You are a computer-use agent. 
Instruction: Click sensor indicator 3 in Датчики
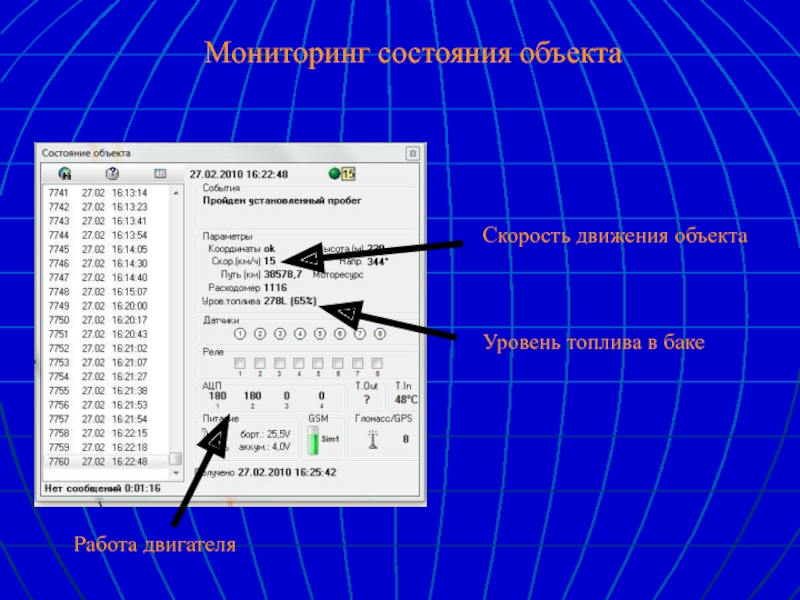coord(280,334)
